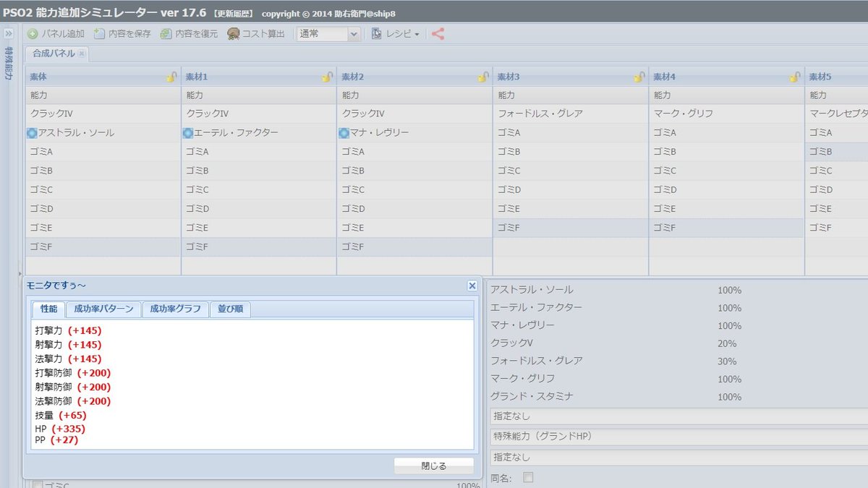
Task: Select ゴミE in the 素材3 column
Action: coord(571,209)
